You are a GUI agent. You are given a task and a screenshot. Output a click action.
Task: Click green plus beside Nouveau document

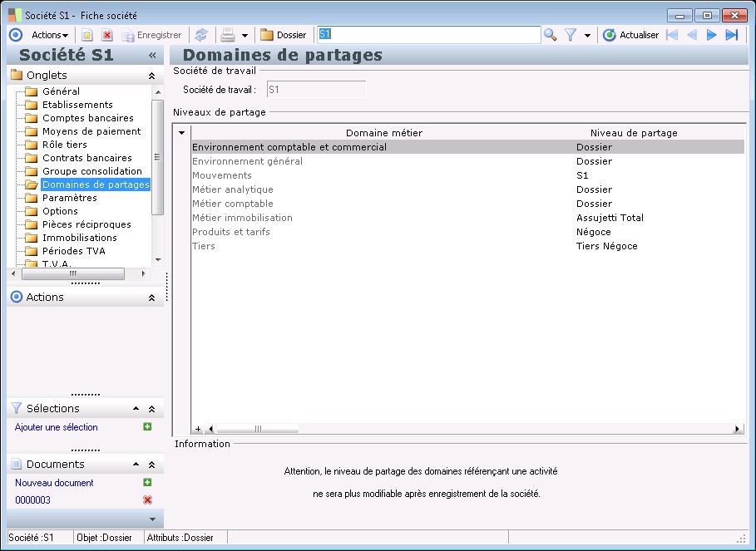coord(147,483)
